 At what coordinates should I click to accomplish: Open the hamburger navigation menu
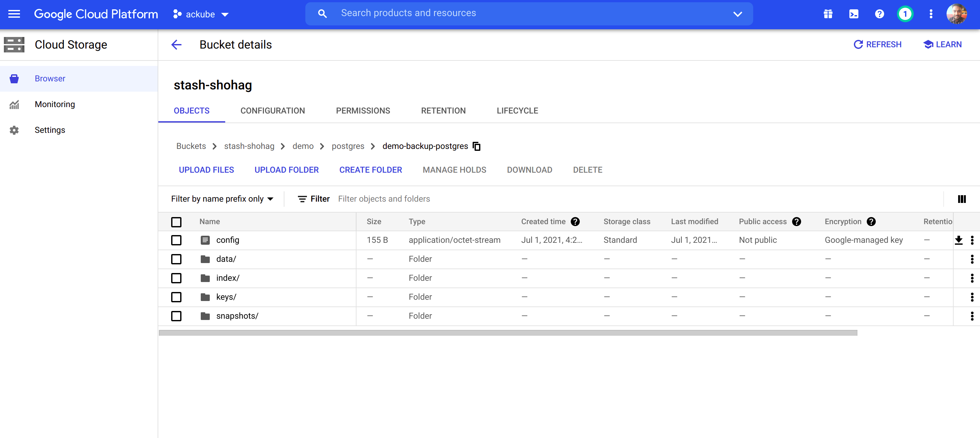pyautogui.click(x=14, y=14)
